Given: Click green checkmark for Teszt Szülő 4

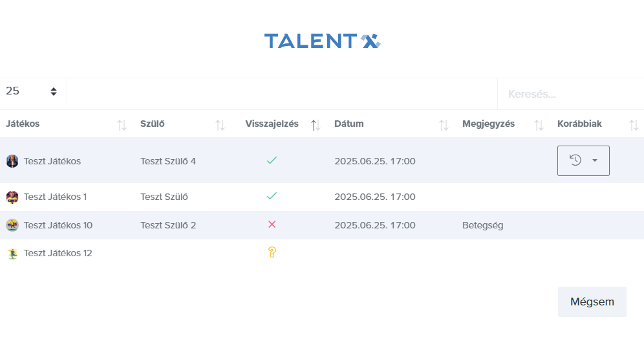Looking at the screenshot, I should tap(272, 160).
